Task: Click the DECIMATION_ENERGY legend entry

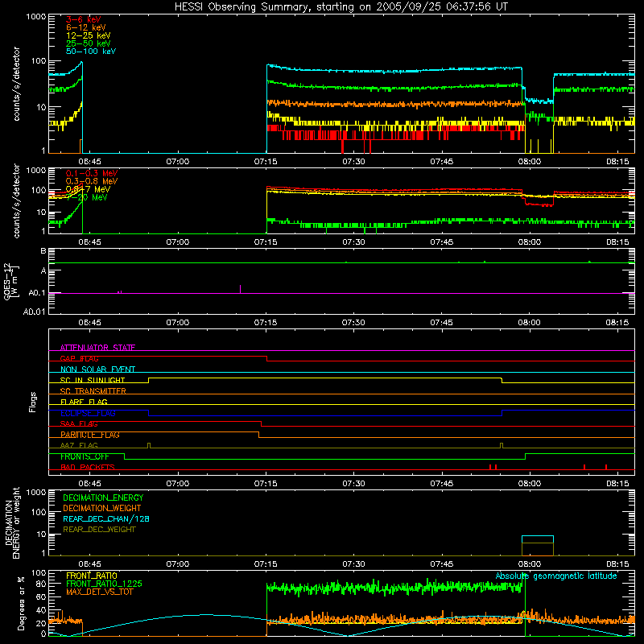Action: pos(103,497)
